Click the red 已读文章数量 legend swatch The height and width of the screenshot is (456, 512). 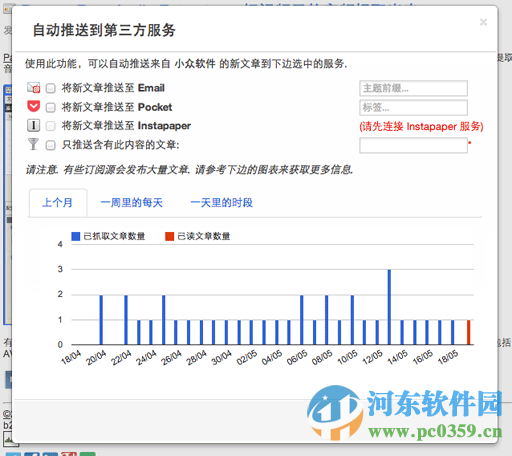(x=170, y=236)
